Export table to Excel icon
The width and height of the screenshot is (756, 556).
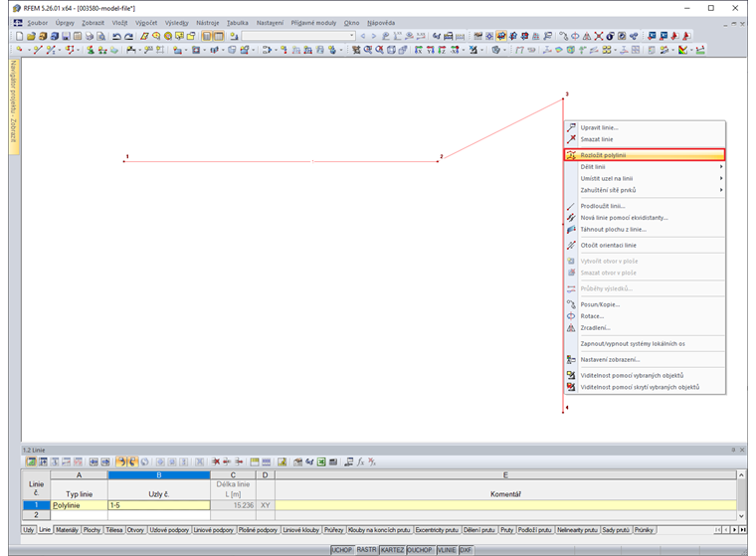click(321, 462)
